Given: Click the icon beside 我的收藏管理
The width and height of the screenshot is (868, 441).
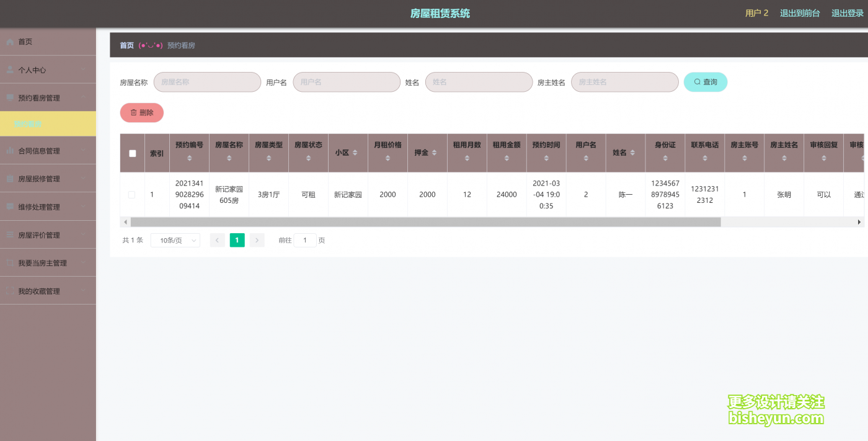Looking at the screenshot, I should [x=10, y=291].
